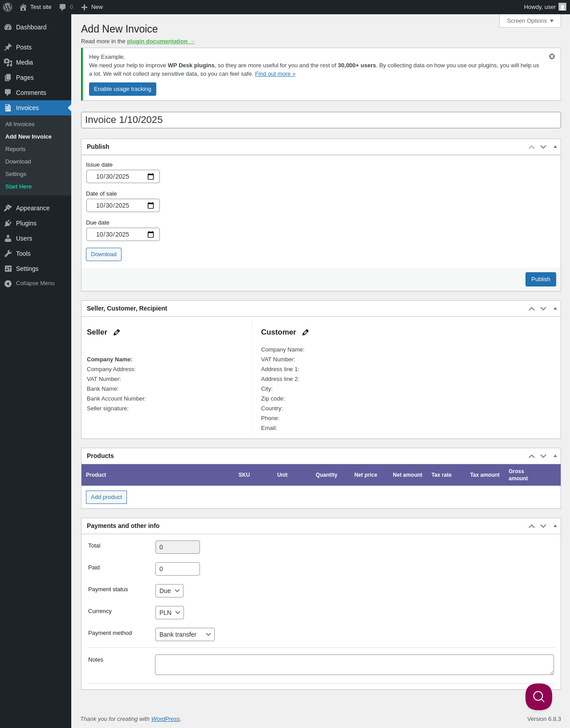Toggle Payments and other info panel

[x=555, y=526]
